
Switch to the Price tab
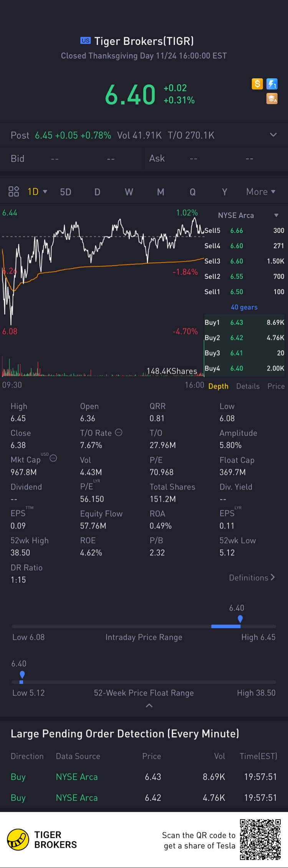click(276, 386)
